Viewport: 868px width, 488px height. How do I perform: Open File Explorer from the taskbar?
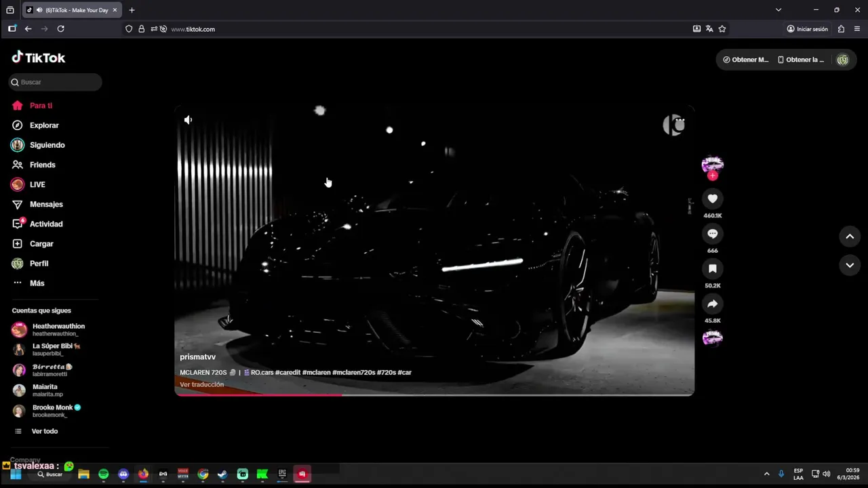click(83, 474)
